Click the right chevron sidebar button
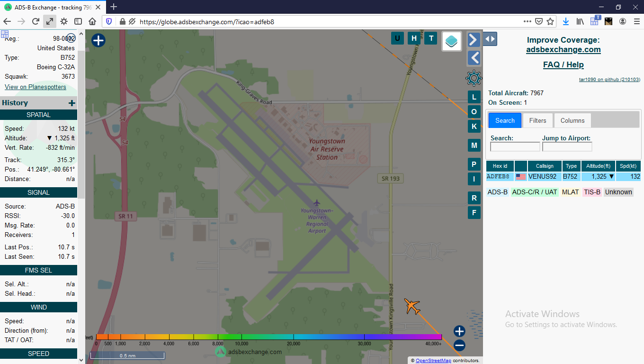 pyautogui.click(x=474, y=40)
